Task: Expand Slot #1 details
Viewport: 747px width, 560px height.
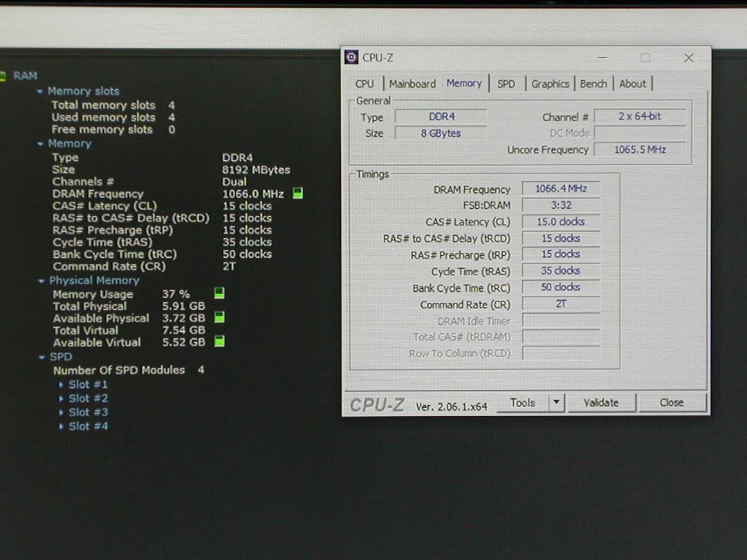Action: pyautogui.click(x=61, y=384)
